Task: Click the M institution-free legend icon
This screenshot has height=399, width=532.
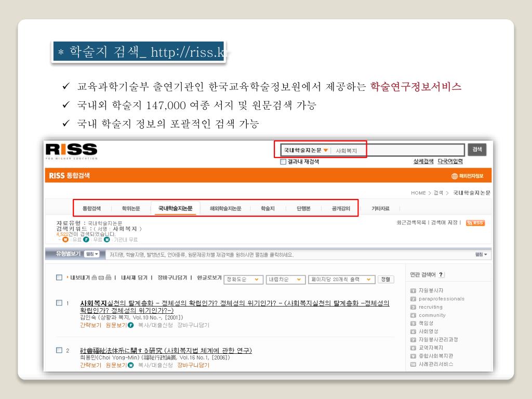Action: (107, 240)
